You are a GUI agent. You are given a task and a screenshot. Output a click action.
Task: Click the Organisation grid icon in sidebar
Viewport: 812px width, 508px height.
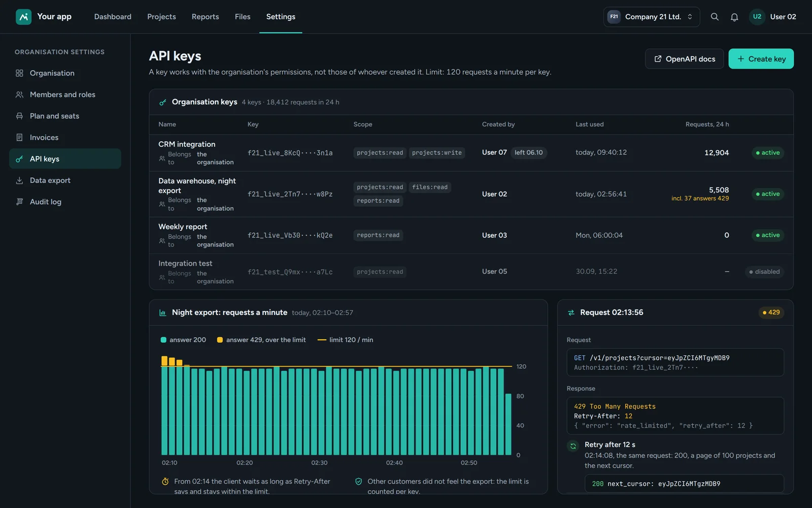(19, 73)
